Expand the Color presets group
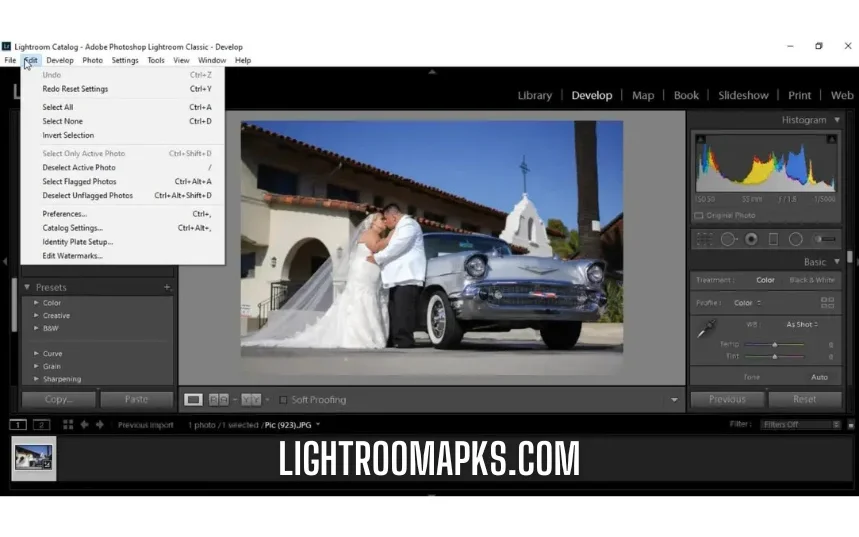859x537 pixels. click(36, 302)
